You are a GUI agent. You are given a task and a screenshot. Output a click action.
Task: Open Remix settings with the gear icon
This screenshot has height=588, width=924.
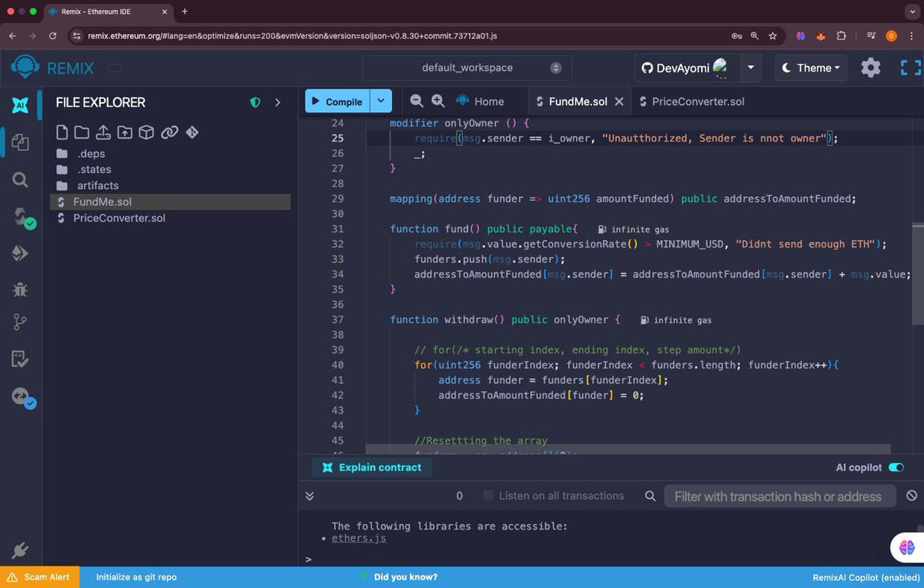point(870,68)
